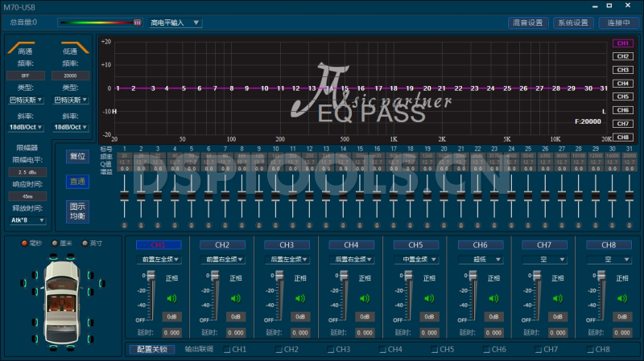Open the 高电平输入 input source dropdown
This screenshot has width=644, height=361.
(175, 23)
